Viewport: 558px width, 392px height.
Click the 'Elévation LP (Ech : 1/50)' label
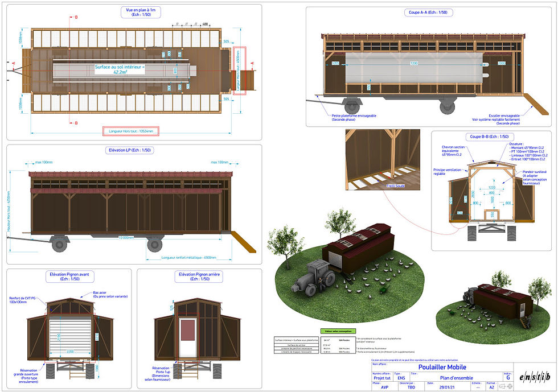point(130,150)
